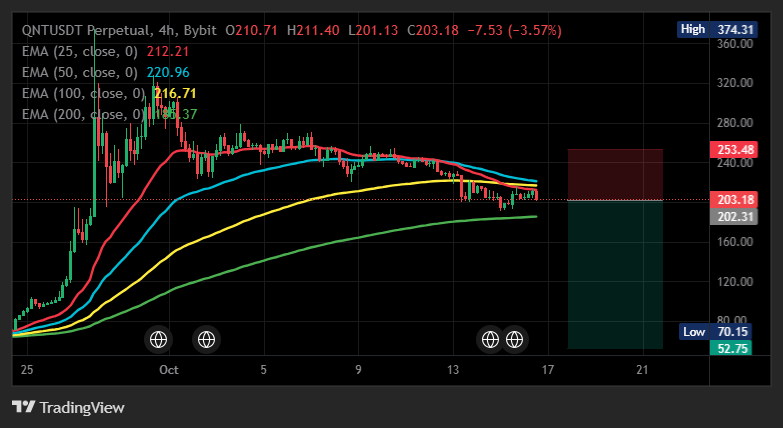
Task: Select the red stop-loss zone of short position
Action: [615, 174]
